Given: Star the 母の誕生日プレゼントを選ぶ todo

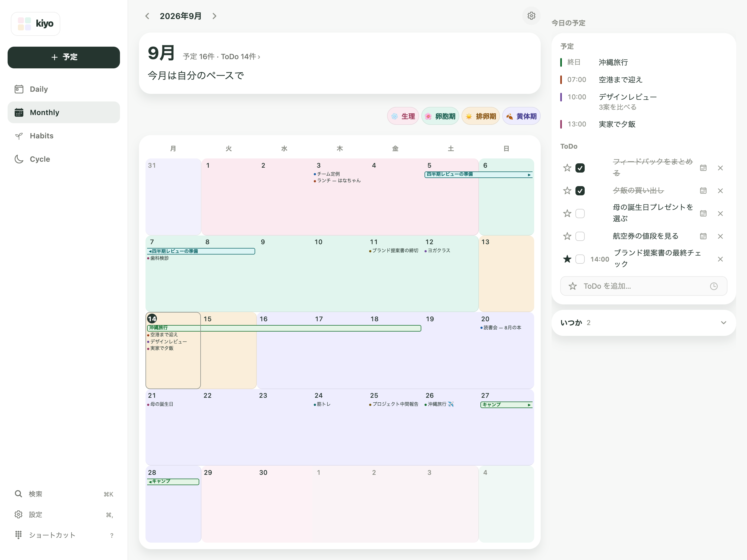Looking at the screenshot, I should (x=567, y=213).
